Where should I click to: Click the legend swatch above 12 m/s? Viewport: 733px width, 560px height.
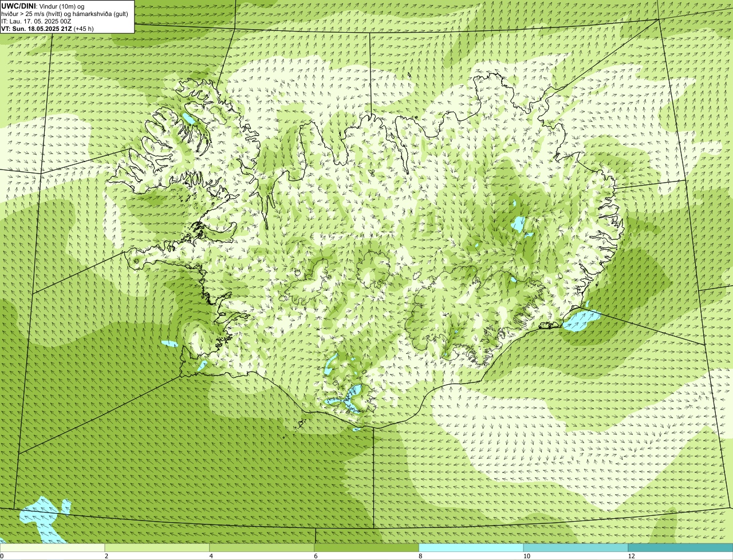point(680,548)
